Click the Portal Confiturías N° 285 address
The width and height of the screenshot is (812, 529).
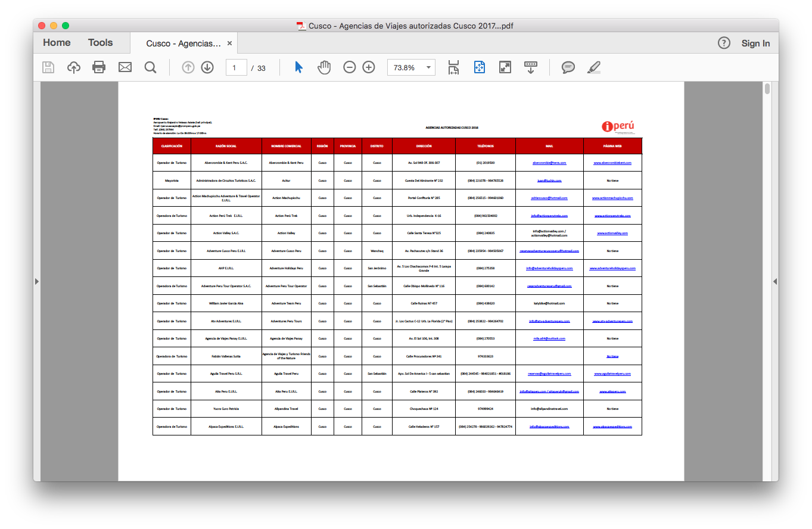(x=424, y=198)
